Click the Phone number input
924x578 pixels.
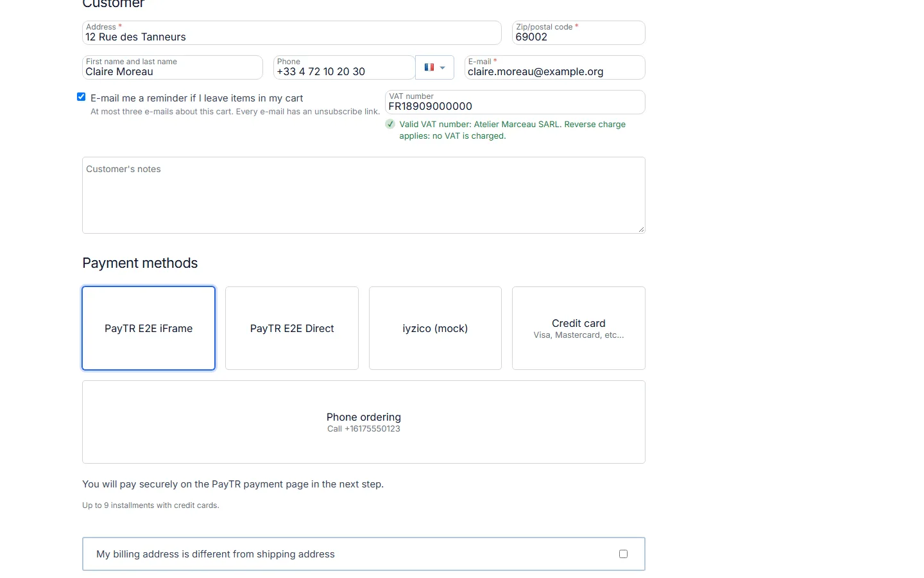point(345,67)
